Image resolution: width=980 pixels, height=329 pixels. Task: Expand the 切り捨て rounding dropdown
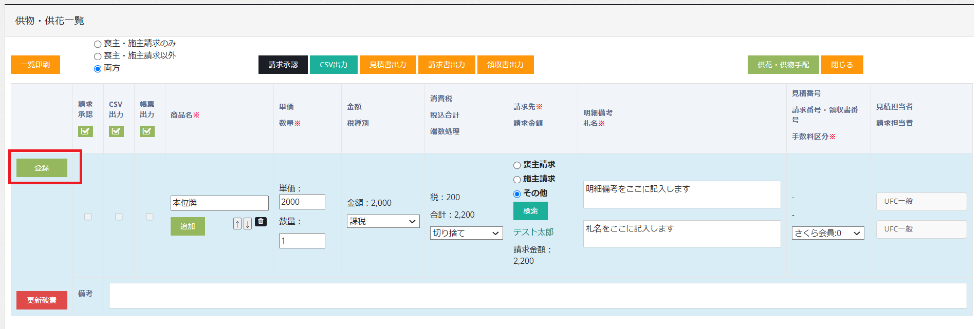[x=466, y=233]
